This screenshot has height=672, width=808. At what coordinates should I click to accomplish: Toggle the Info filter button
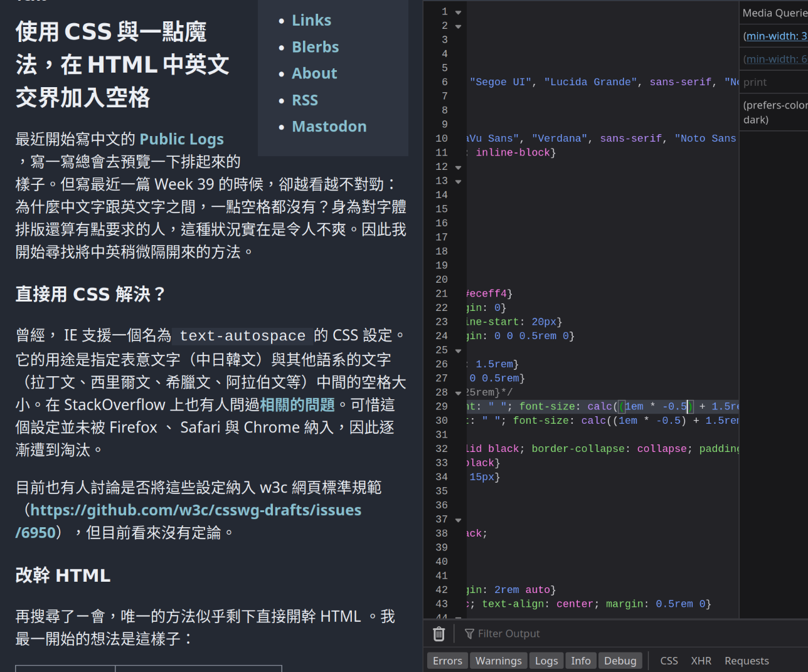[581, 661]
